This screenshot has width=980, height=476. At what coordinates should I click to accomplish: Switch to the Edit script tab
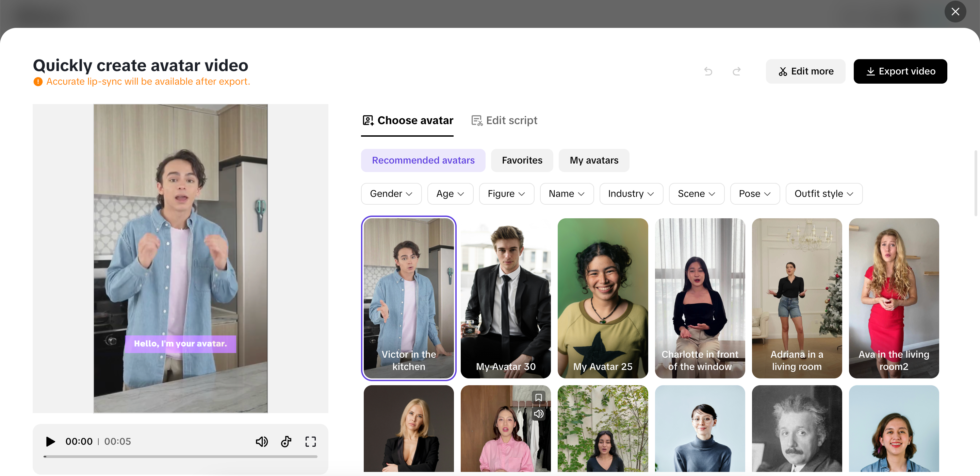pyautogui.click(x=504, y=120)
